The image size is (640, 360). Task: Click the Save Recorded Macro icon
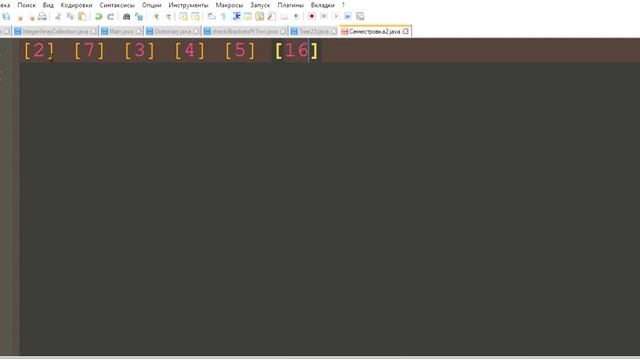tap(360, 16)
